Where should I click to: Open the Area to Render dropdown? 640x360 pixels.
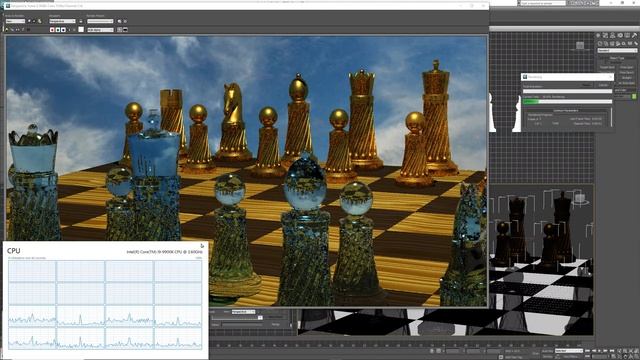(16, 21)
